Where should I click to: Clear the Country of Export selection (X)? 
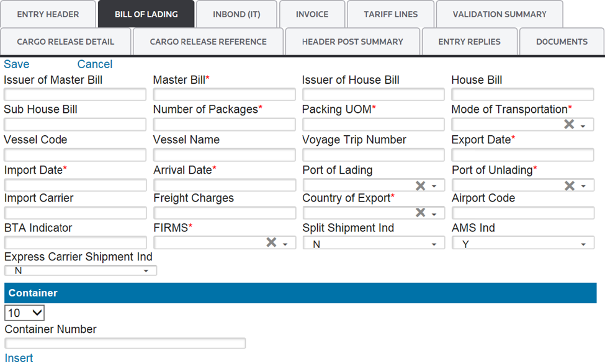pyautogui.click(x=420, y=213)
